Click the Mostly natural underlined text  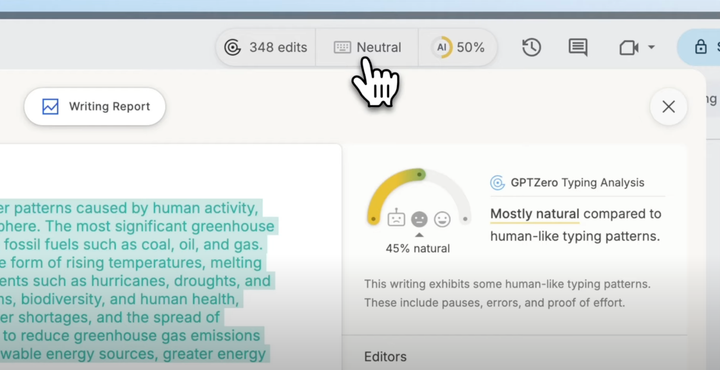coord(534,214)
